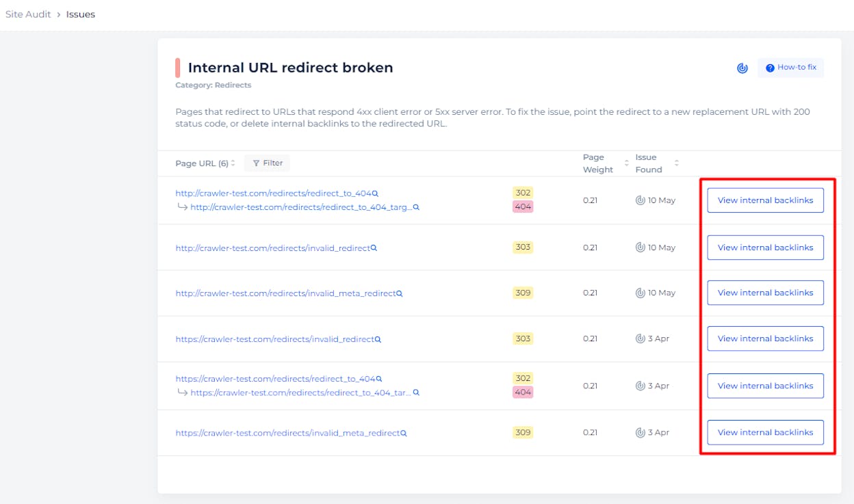View internal backlinks for https invalid_meta_redirect
The height and width of the screenshot is (504, 854).
pyautogui.click(x=765, y=432)
